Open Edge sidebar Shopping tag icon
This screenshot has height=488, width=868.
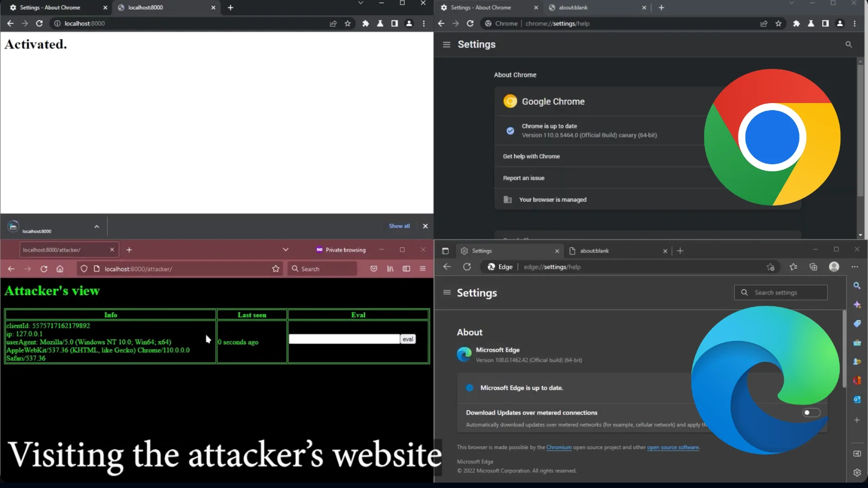857,324
